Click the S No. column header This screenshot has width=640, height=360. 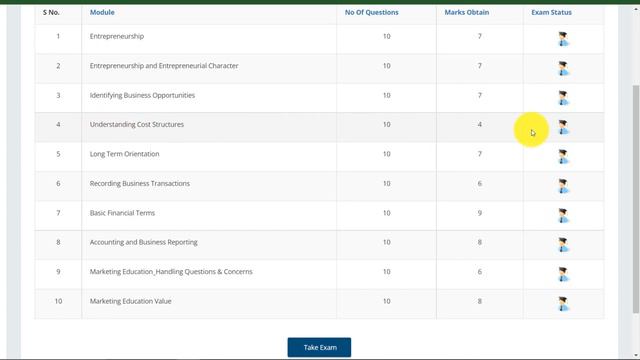[51, 12]
